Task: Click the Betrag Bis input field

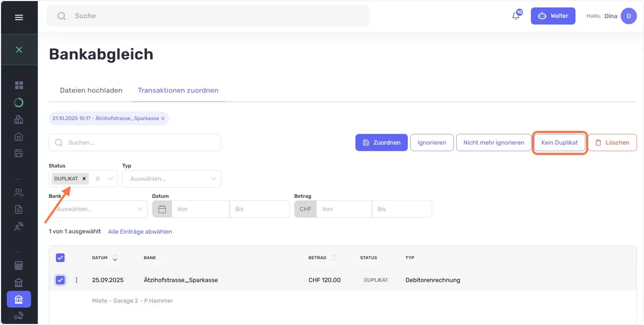Action: (x=401, y=209)
